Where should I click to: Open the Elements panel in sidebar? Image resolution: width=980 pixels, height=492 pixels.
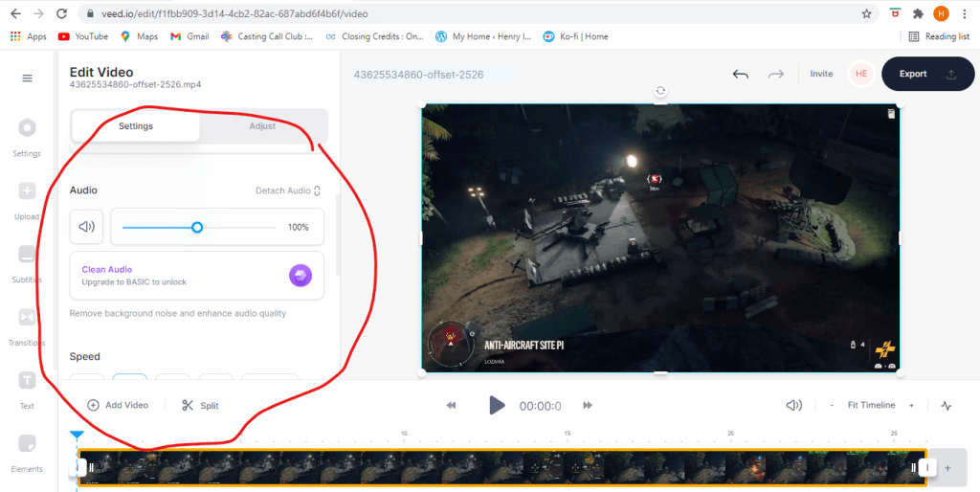pos(27,444)
